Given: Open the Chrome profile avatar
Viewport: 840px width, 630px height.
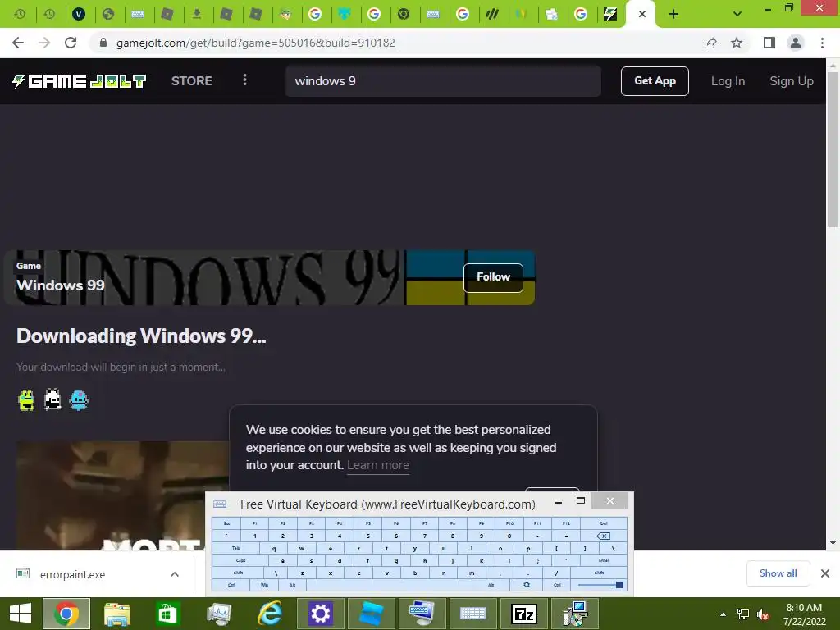Looking at the screenshot, I should pyautogui.click(x=796, y=43).
